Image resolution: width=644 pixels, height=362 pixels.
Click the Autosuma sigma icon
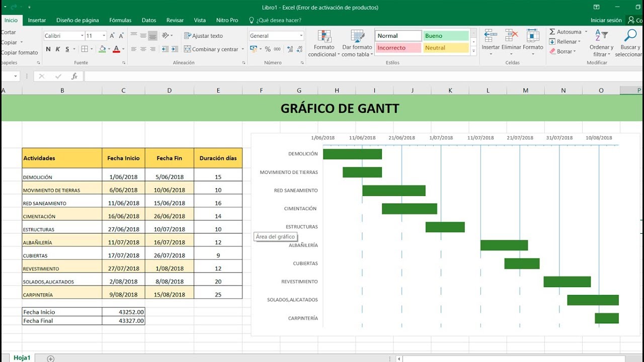tap(552, 32)
